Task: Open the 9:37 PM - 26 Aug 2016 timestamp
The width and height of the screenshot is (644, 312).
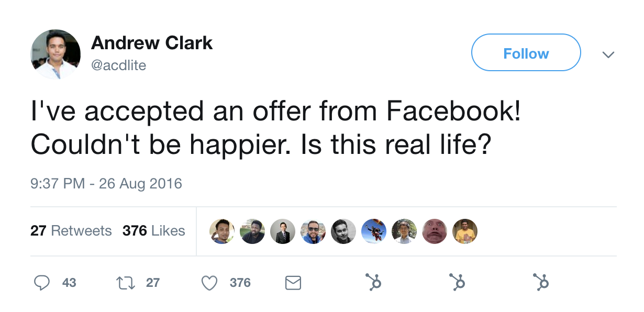Action: pos(106,184)
